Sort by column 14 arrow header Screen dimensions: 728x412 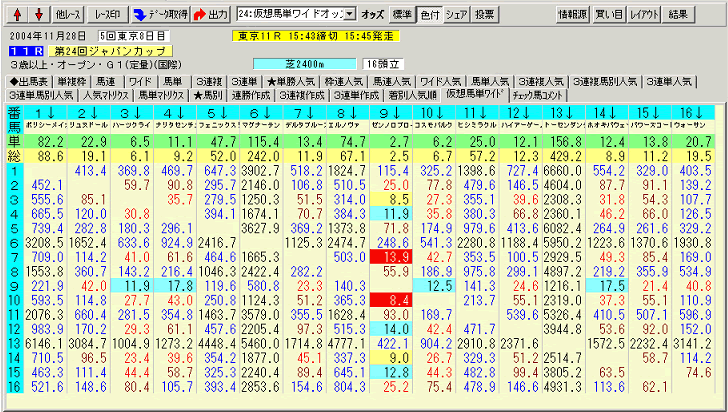click(607, 112)
